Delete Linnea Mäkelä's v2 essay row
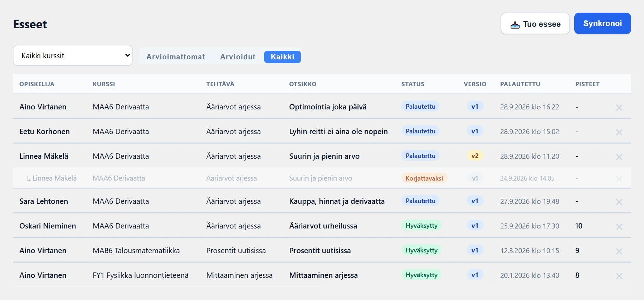 tap(619, 157)
